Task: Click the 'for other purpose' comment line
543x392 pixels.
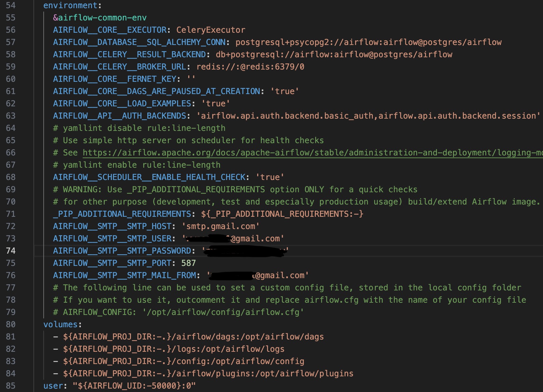Action: pos(297,202)
